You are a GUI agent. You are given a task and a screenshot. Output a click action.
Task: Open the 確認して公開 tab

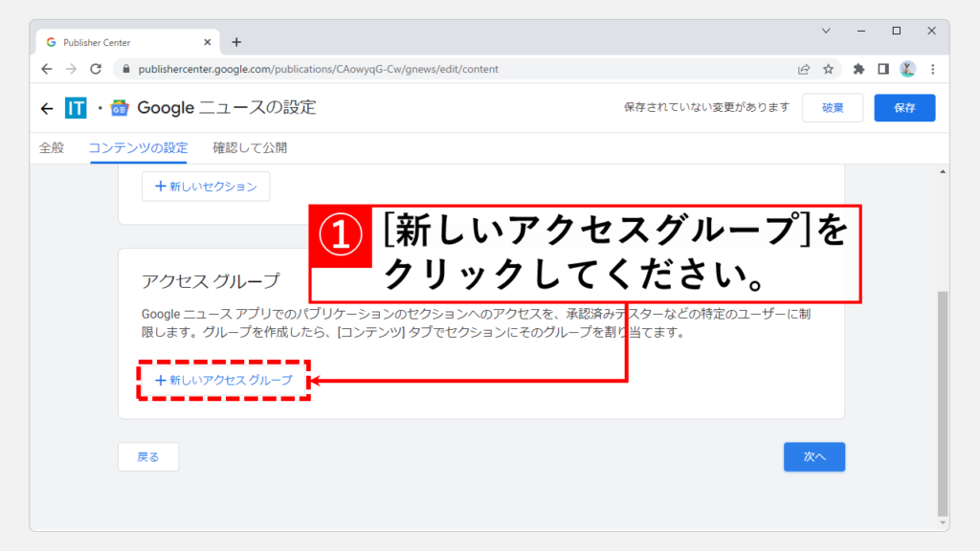[x=250, y=148]
